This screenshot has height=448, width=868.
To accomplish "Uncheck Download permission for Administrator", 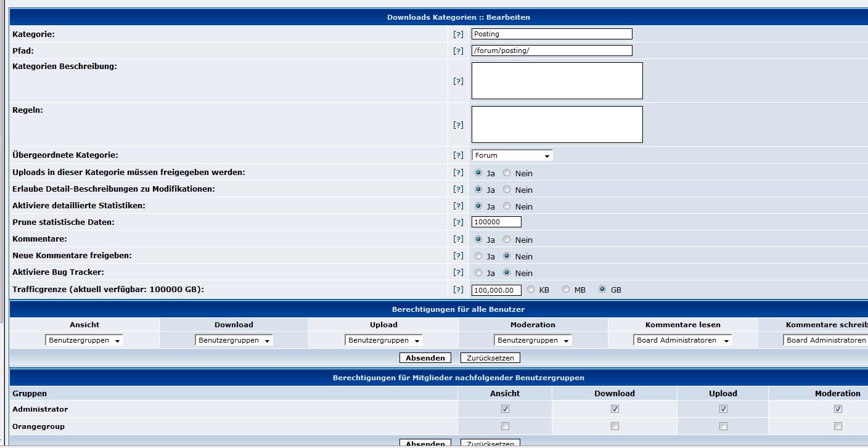I will click(x=615, y=409).
